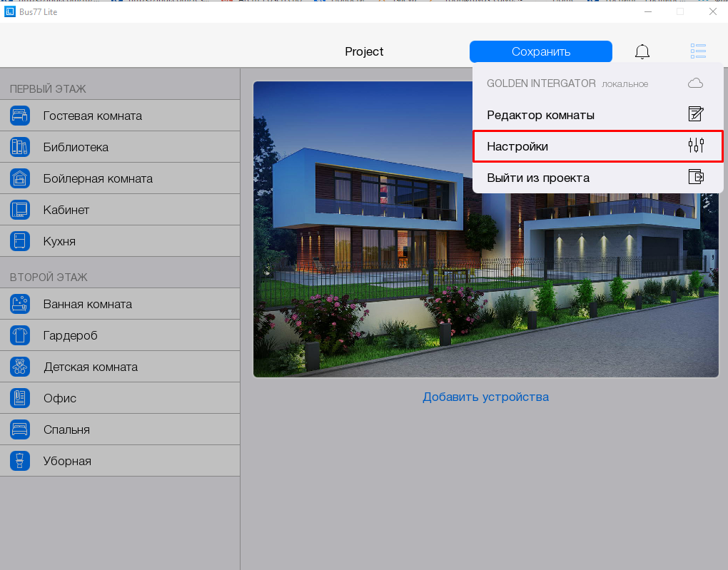The width and height of the screenshot is (728, 570).
Task: Click the settings sliders icon
Action: (x=696, y=146)
